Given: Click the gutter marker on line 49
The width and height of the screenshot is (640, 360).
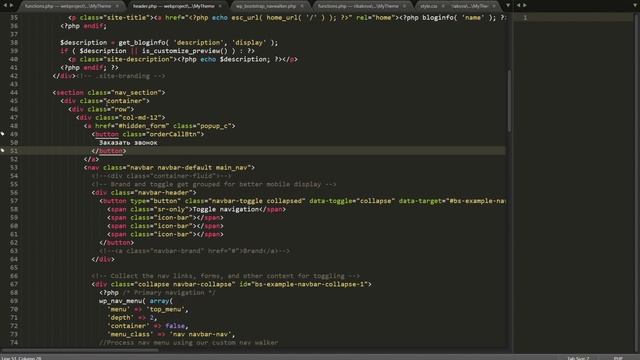Looking at the screenshot, I should click(2, 133).
